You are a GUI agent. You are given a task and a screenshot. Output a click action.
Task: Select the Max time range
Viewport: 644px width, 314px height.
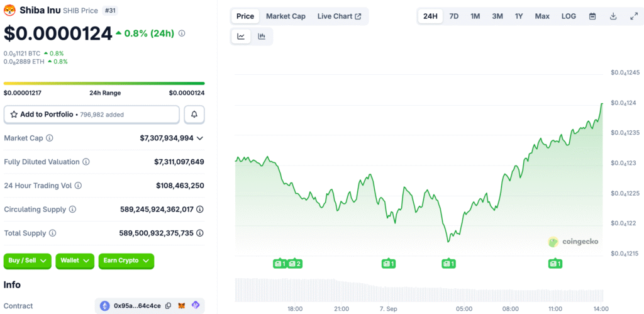tap(542, 16)
